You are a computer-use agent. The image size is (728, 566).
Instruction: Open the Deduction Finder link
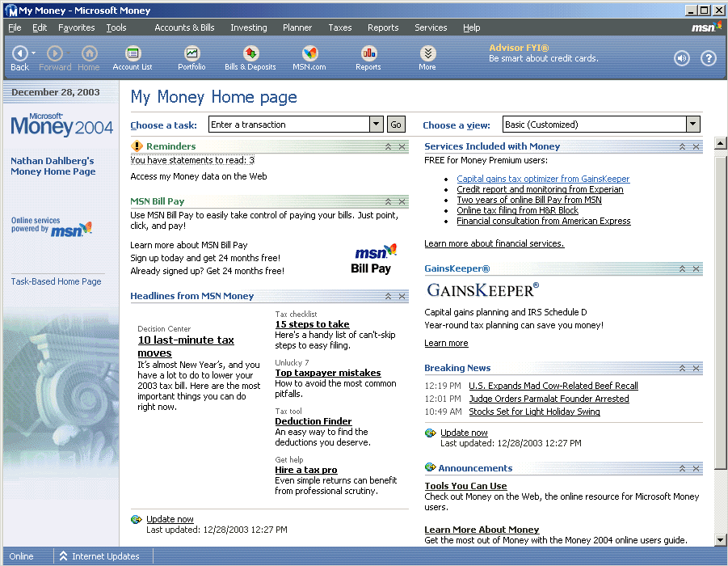[314, 421]
